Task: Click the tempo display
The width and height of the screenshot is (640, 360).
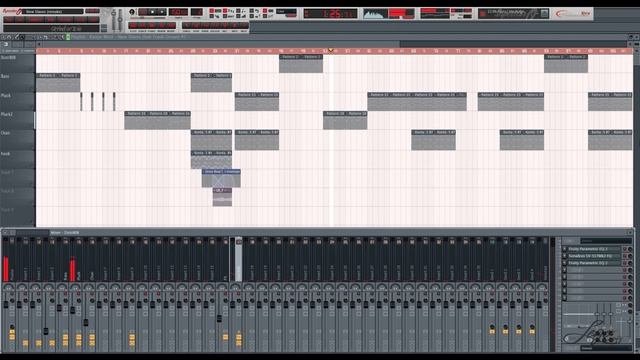Action: click(x=178, y=12)
